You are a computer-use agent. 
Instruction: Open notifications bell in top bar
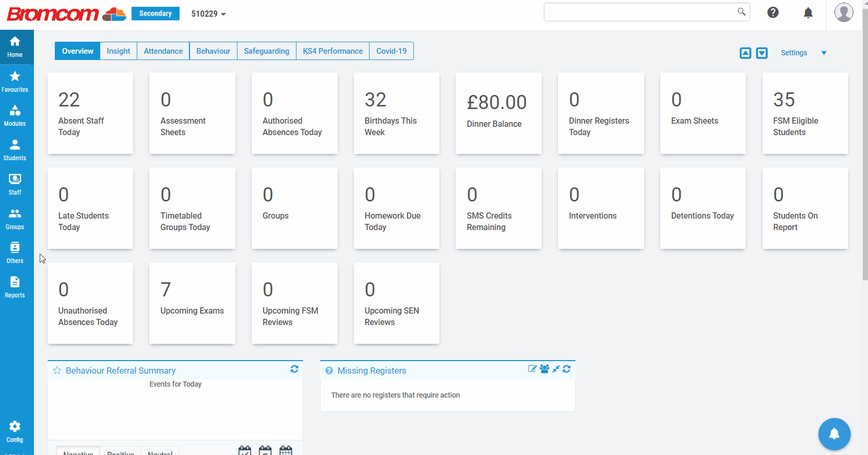[x=808, y=13]
